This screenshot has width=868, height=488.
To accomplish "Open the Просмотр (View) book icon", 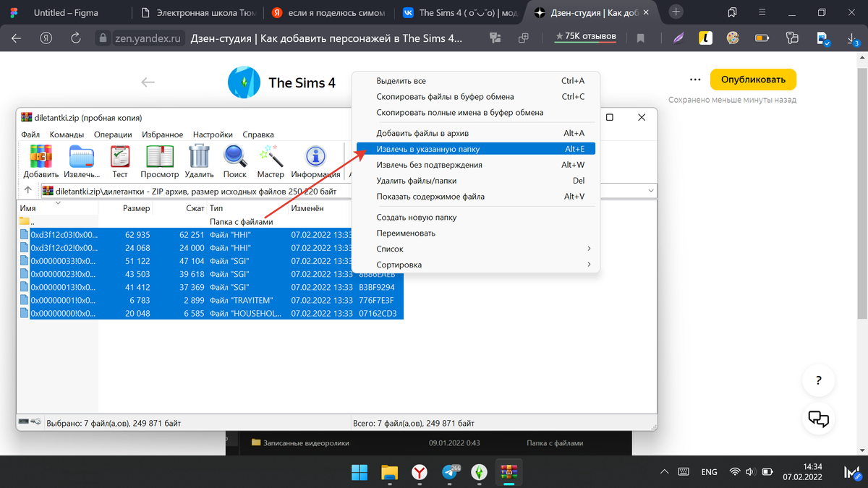I will pos(159,157).
